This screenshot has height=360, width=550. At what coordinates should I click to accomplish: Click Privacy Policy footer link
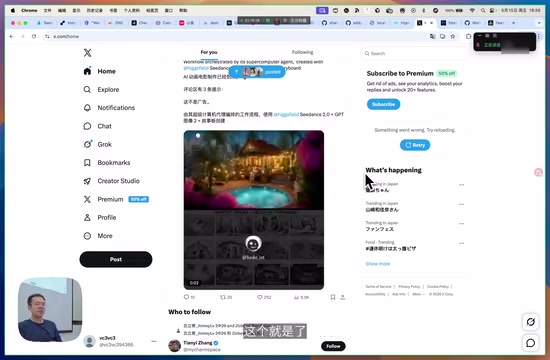[409, 287]
